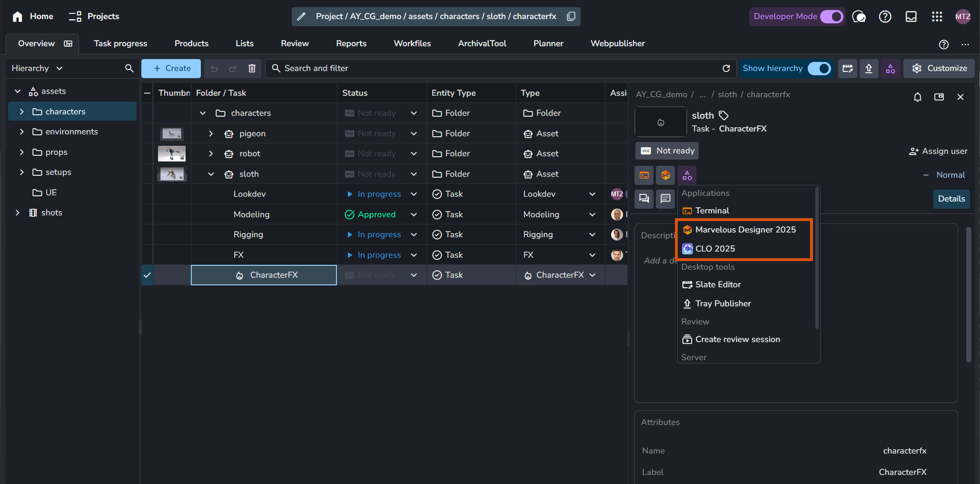Choose Terminal from the applications menu

click(746, 211)
